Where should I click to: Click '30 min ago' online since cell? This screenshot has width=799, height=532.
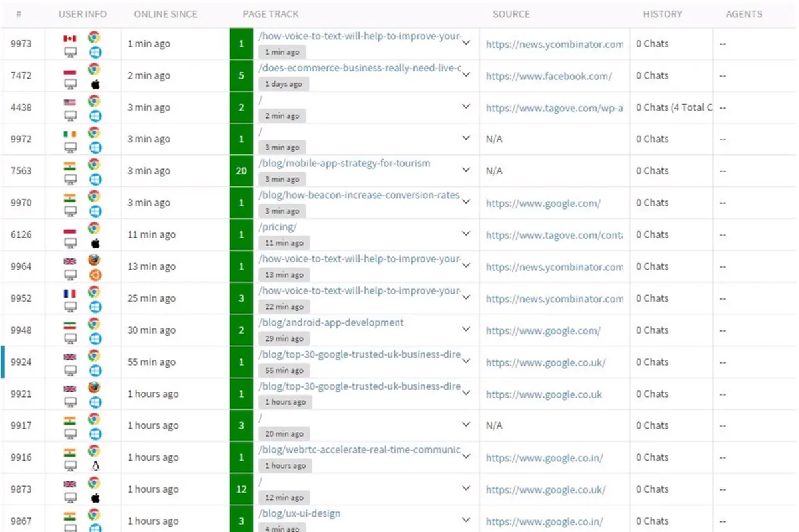coord(152,330)
